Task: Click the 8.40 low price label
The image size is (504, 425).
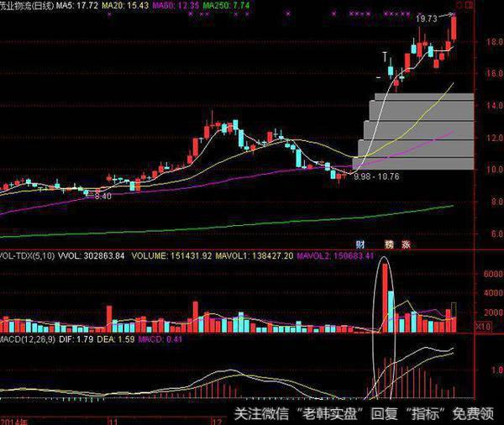Action: 101,196
